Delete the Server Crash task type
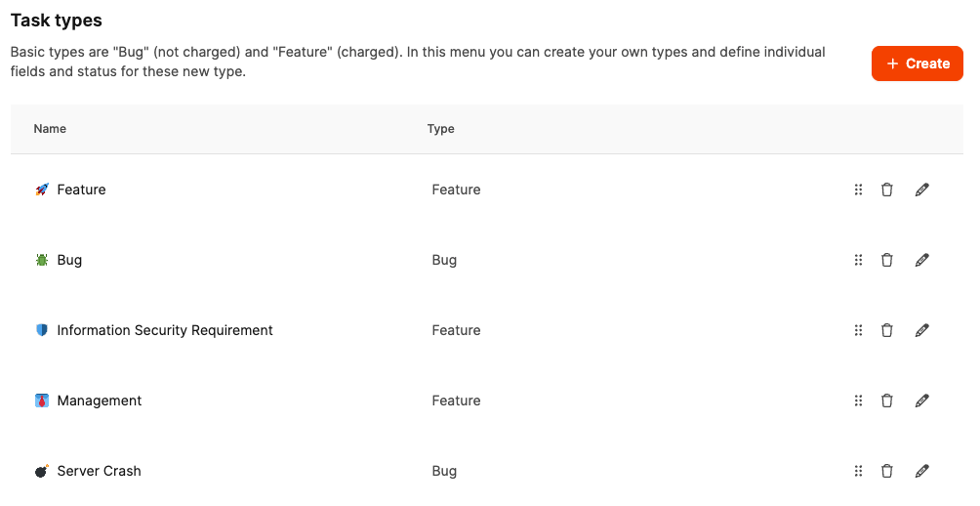The width and height of the screenshot is (980, 506). coord(886,471)
